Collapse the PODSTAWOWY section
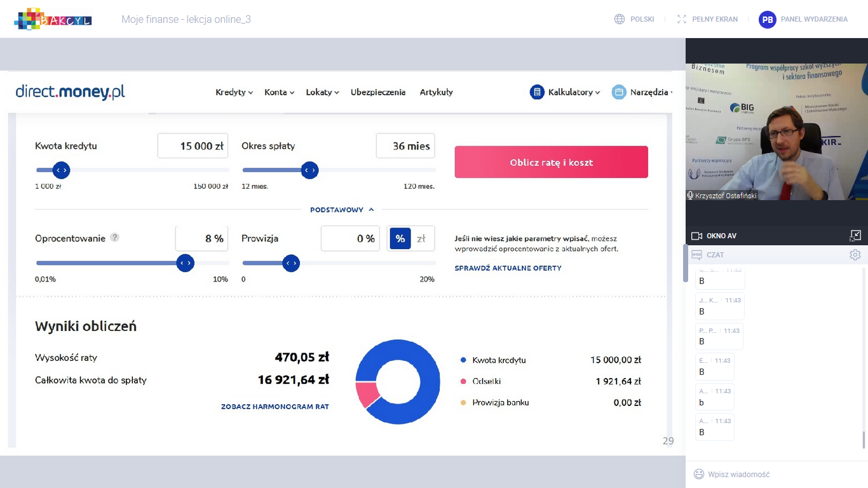 coord(342,210)
